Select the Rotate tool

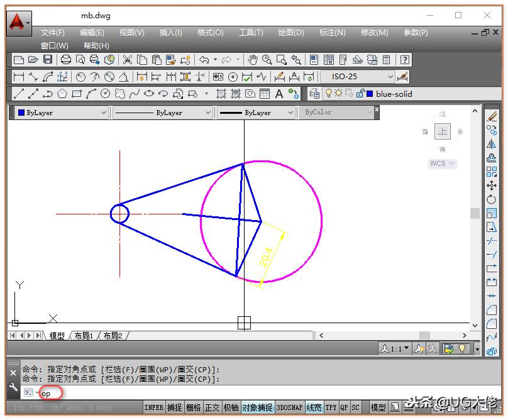(492, 199)
